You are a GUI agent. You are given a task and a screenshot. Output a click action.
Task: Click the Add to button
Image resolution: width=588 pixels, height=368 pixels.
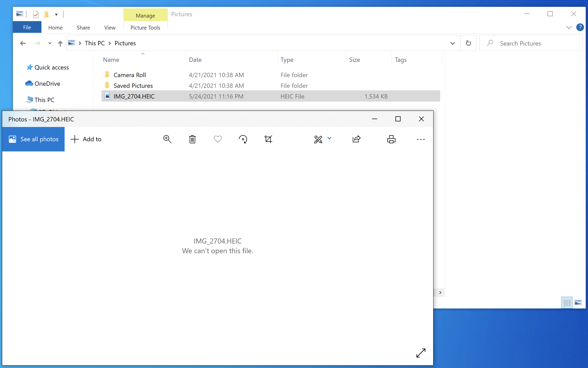(86, 139)
